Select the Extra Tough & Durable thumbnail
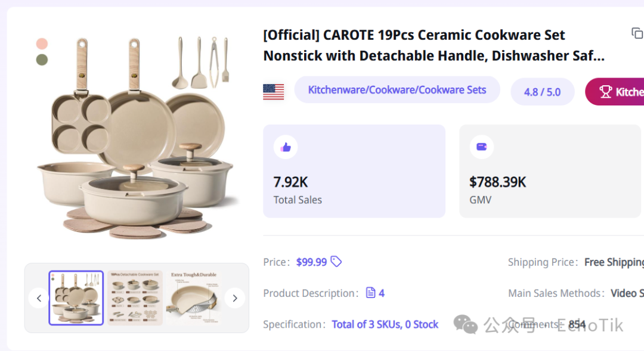 pos(193,298)
